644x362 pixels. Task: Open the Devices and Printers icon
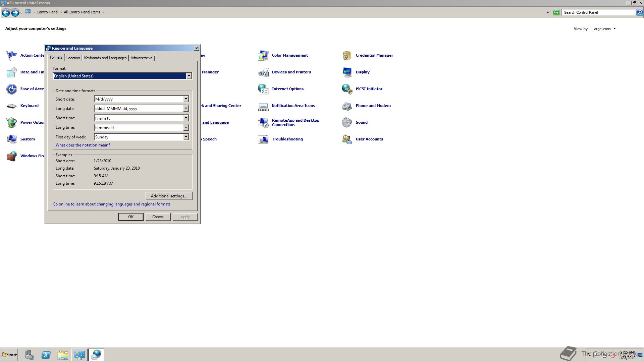263,72
